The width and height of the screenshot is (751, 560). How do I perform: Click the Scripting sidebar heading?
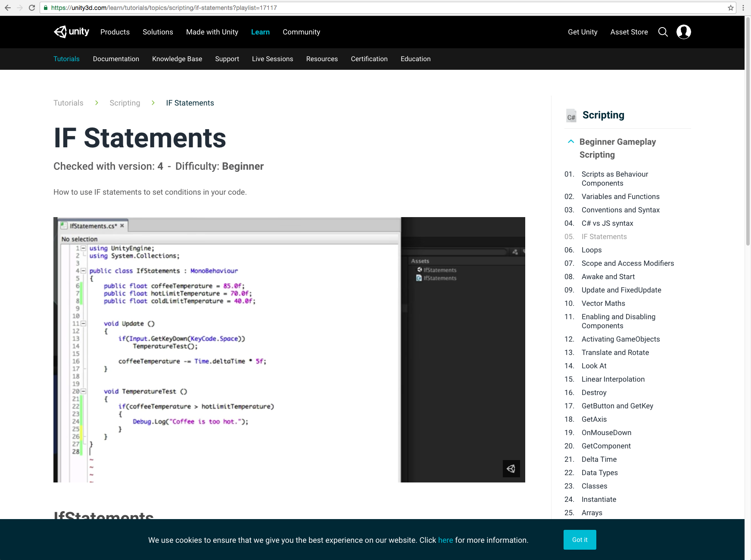603,115
